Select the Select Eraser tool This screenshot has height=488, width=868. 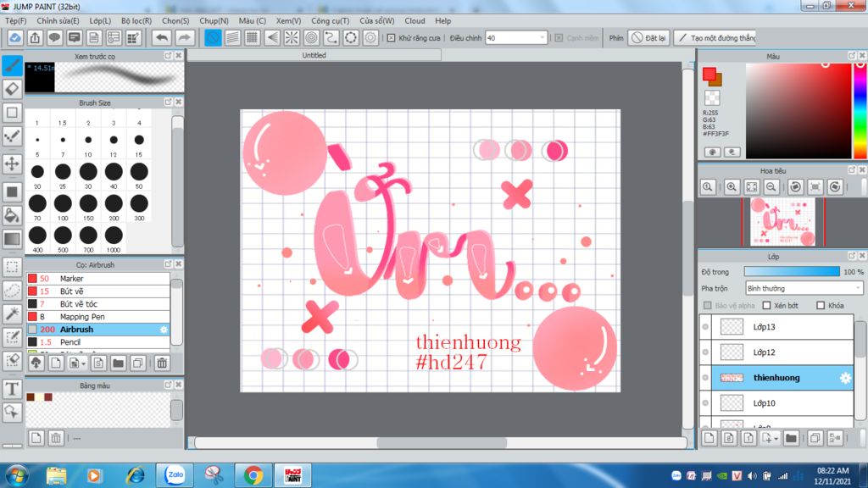[12, 360]
